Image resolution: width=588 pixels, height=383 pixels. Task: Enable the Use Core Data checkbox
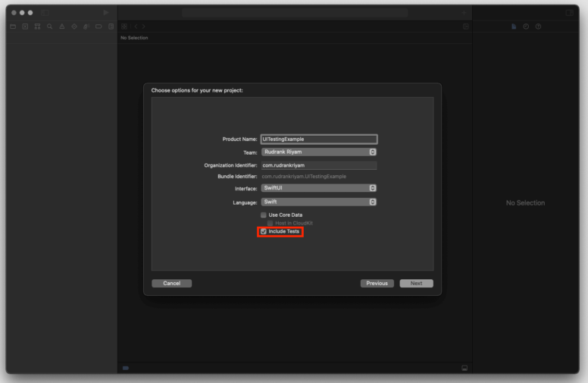tap(264, 215)
